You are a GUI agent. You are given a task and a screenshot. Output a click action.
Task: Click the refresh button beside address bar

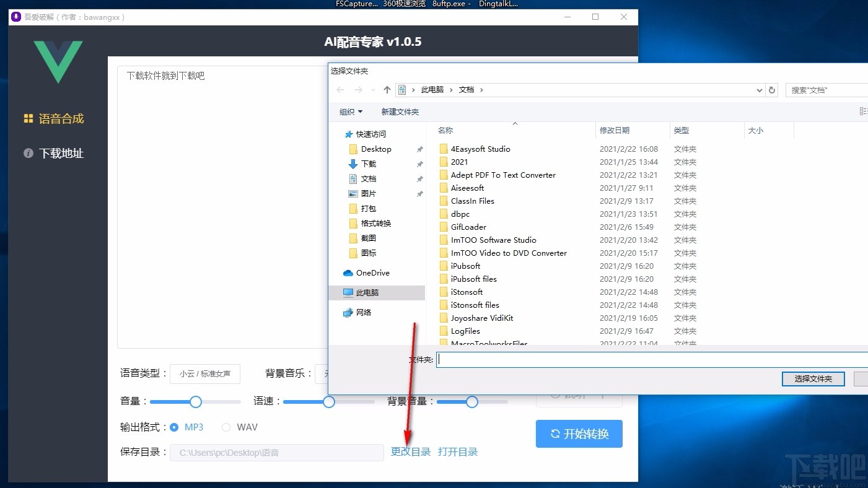click(x=772, y=90)
